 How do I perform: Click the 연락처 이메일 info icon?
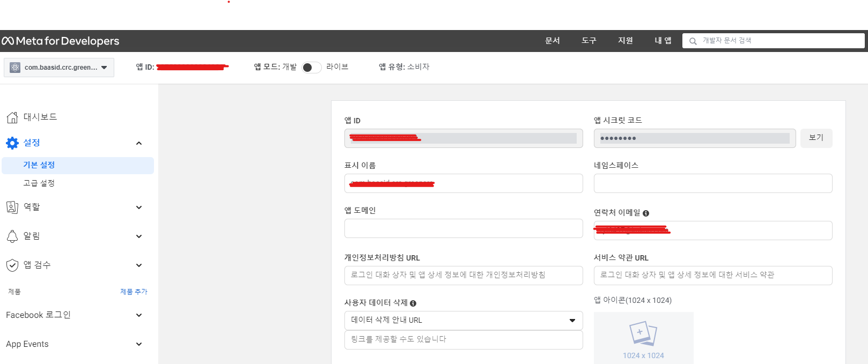click(x=646, y=213)
